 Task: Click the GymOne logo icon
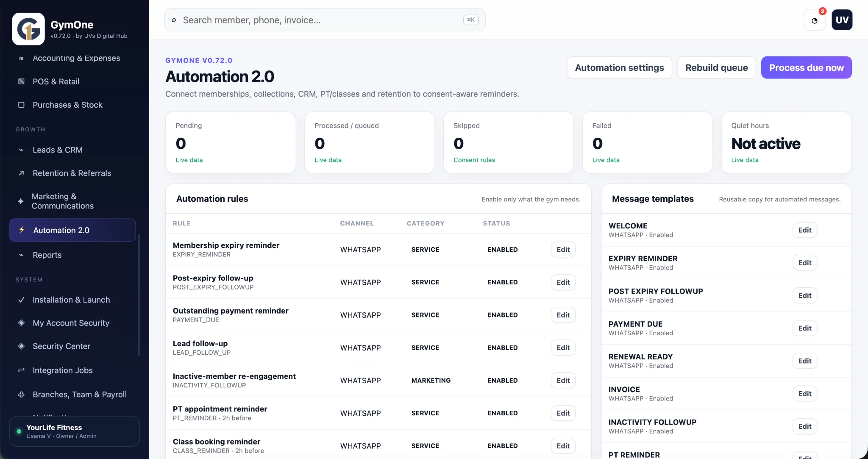tap(28, 29)
